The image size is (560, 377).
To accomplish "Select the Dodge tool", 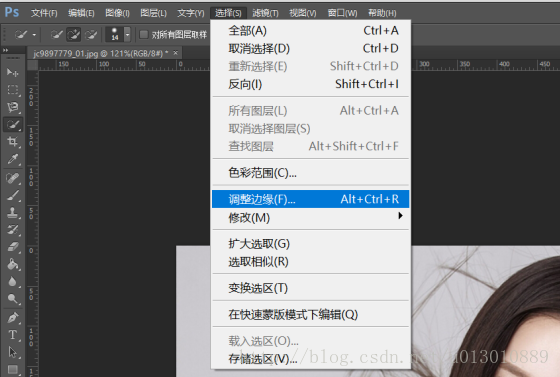I will 13,298.
